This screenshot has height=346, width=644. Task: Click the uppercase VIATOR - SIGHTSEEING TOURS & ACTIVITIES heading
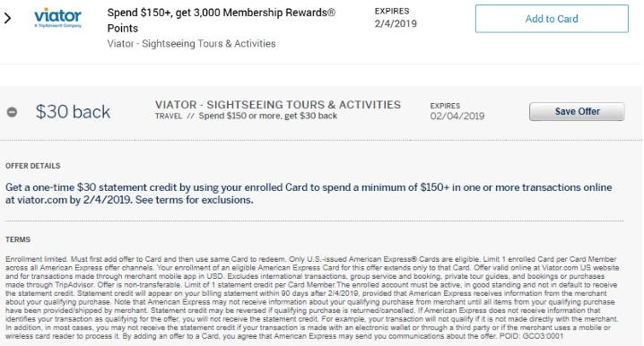tap(278, 105)
